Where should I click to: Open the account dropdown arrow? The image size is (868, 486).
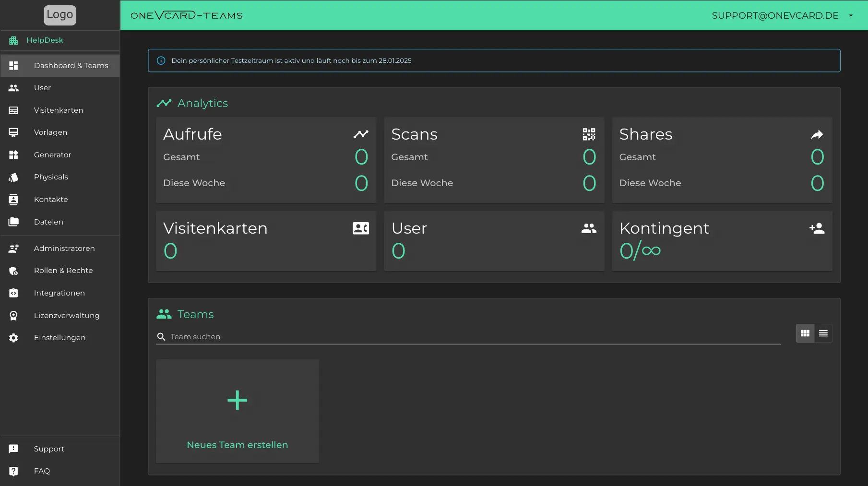click(x=851, y=15)
